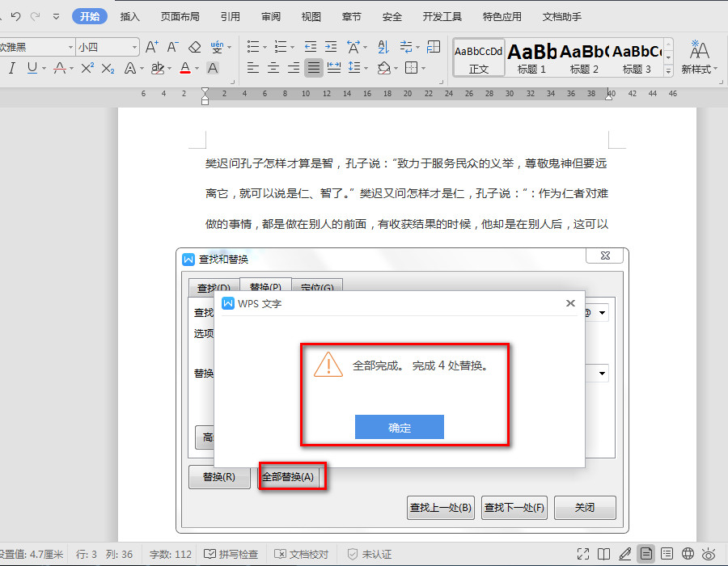This screenshot has width=728, height=566.
Task: Click 替换(R) button
Action: pyautogui.click(x=219, y=477)
